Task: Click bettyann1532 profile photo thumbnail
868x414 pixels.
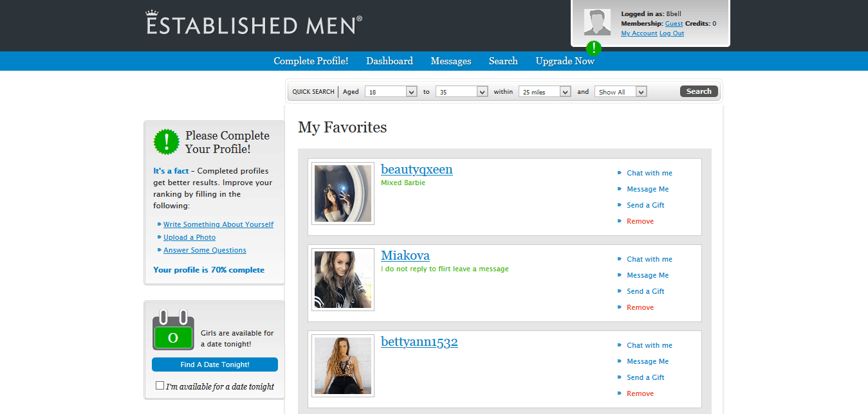Action: (x=343, y=366)
